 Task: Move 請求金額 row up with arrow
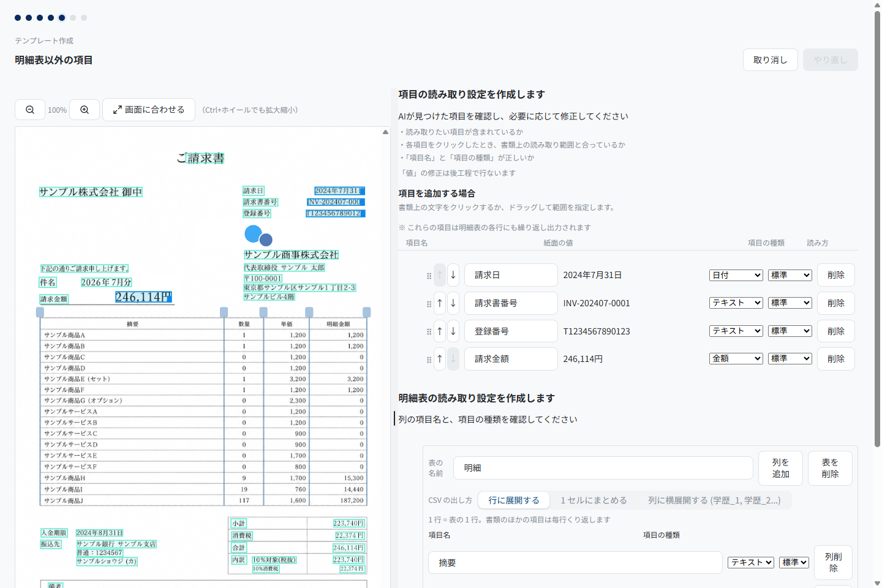click(x=440, y=359)
